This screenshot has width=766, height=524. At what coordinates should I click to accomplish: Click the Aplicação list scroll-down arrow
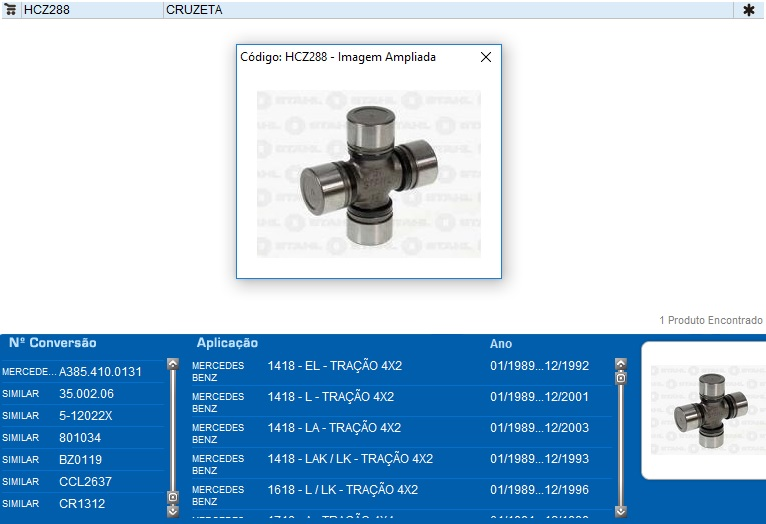[x=621, y=510]
